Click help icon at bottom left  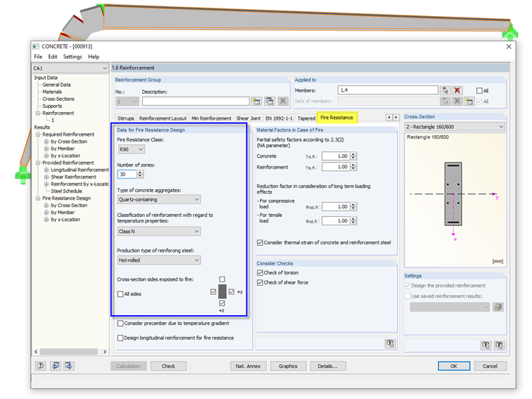tap(41, 365)
